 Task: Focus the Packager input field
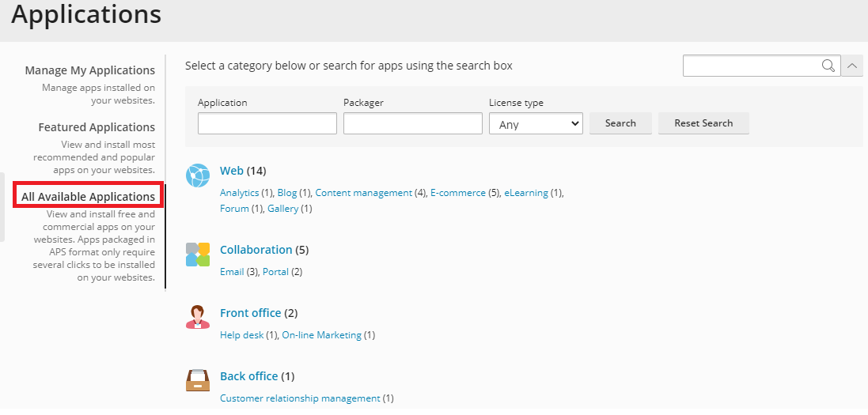click(x=413, y=123)
